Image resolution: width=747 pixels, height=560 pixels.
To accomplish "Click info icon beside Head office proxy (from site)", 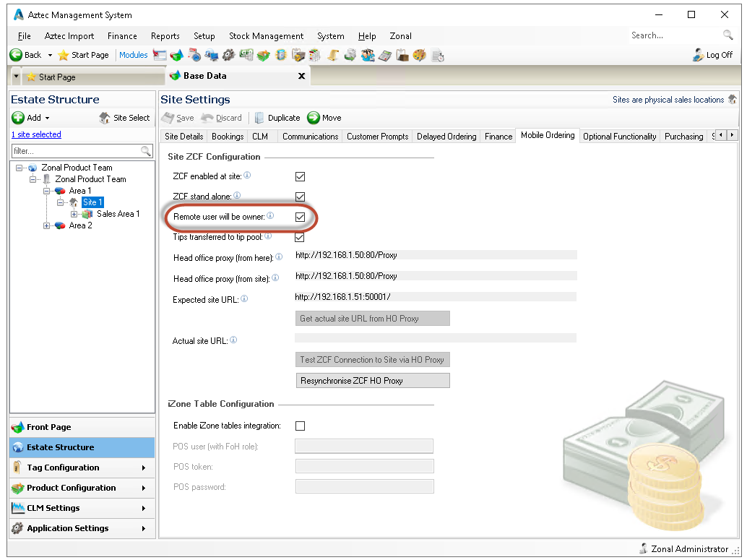I will pos(275,278).
